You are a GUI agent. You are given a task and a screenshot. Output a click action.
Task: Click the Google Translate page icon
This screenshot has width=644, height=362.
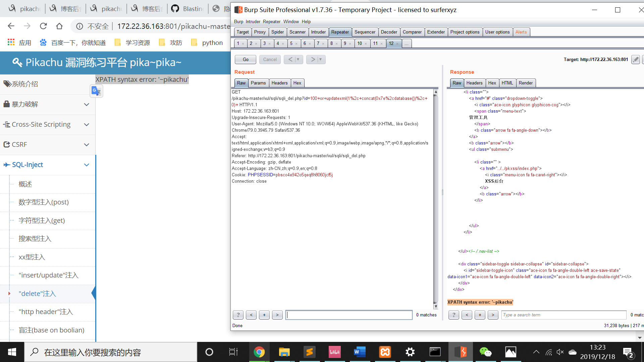96,91
